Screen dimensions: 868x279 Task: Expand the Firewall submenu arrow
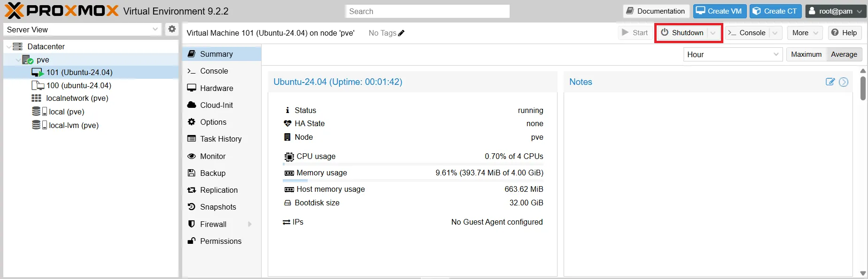(x=250, y=224)
